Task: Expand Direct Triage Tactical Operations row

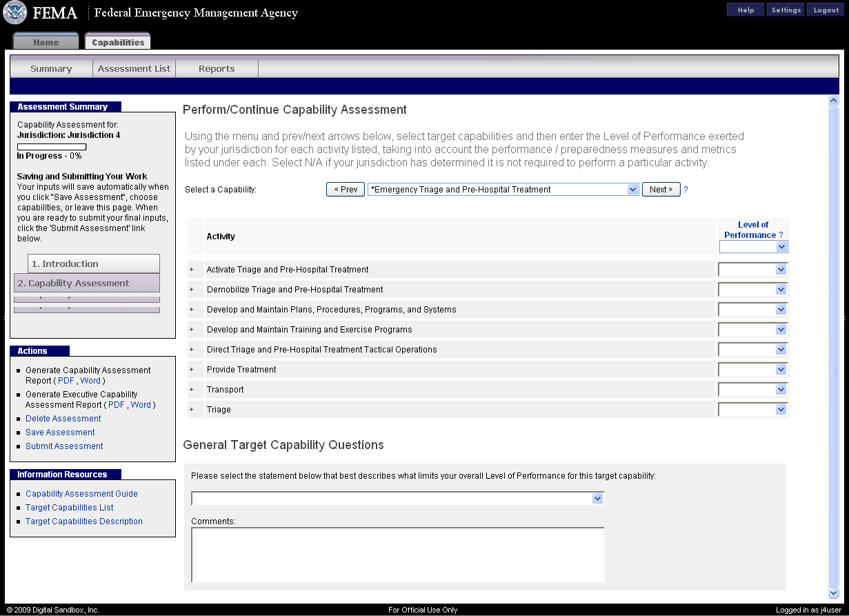Action: click(191, 350)
